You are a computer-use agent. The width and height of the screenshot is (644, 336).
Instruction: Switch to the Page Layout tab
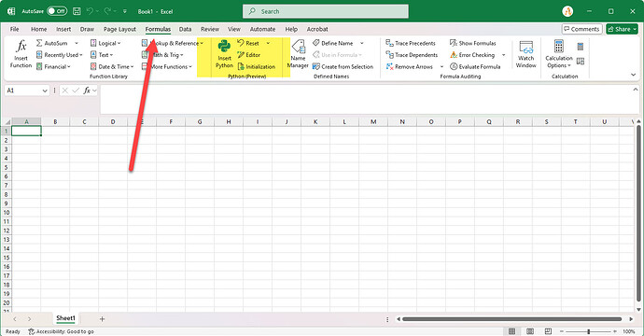pyautogui.click(x=119, y=29)
